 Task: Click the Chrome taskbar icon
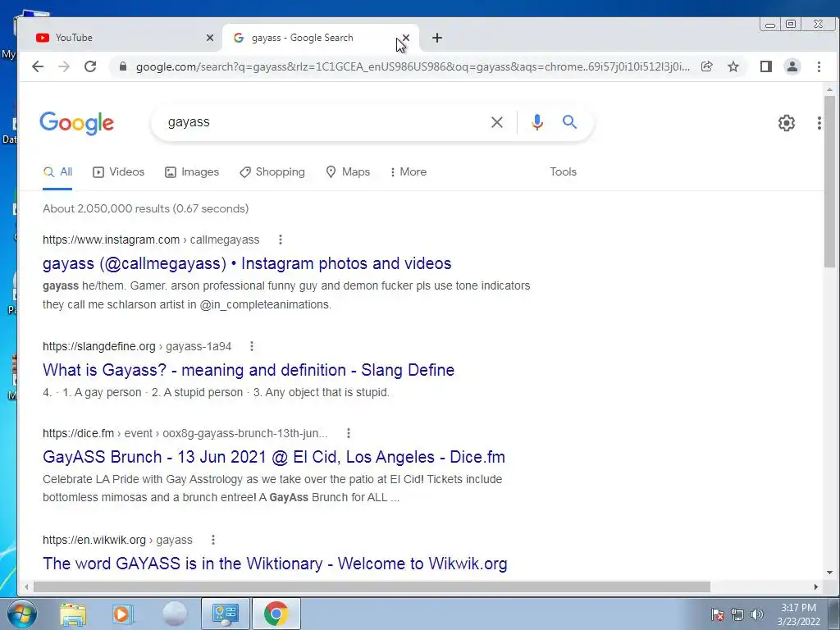(276, 614)
